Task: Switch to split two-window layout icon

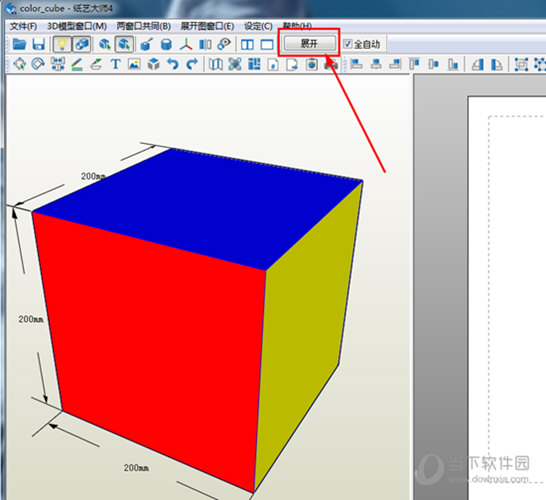Action: pyautogui.click(x=247, y=45)
